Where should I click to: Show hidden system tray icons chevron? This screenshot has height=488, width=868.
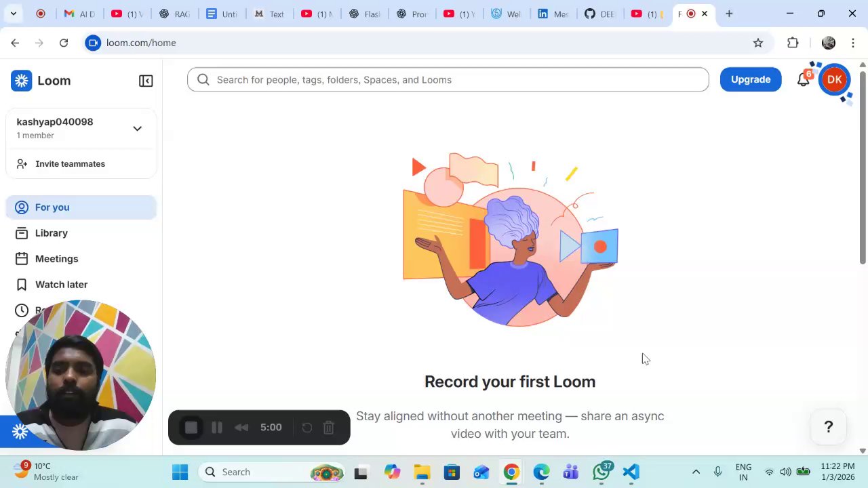696,472
